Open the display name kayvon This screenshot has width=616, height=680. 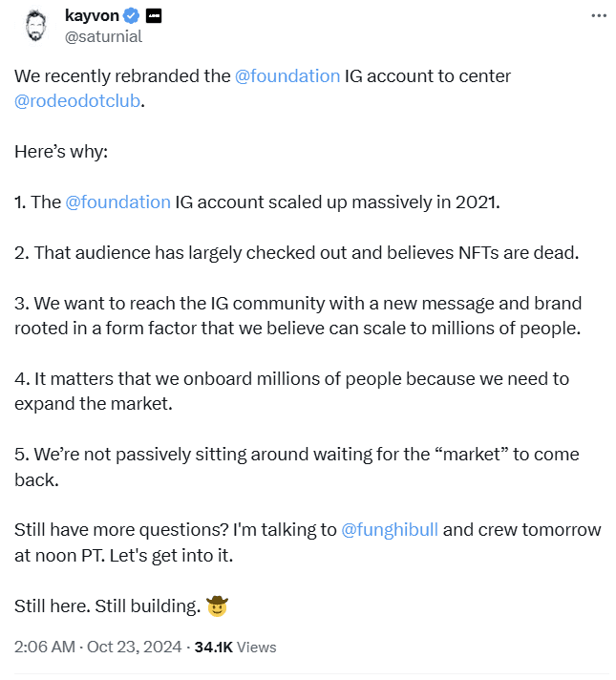(x=92, y=15)
